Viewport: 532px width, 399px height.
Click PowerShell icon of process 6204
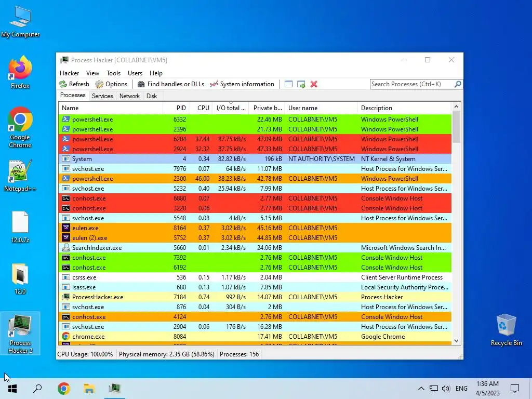[x=66, y=139]
